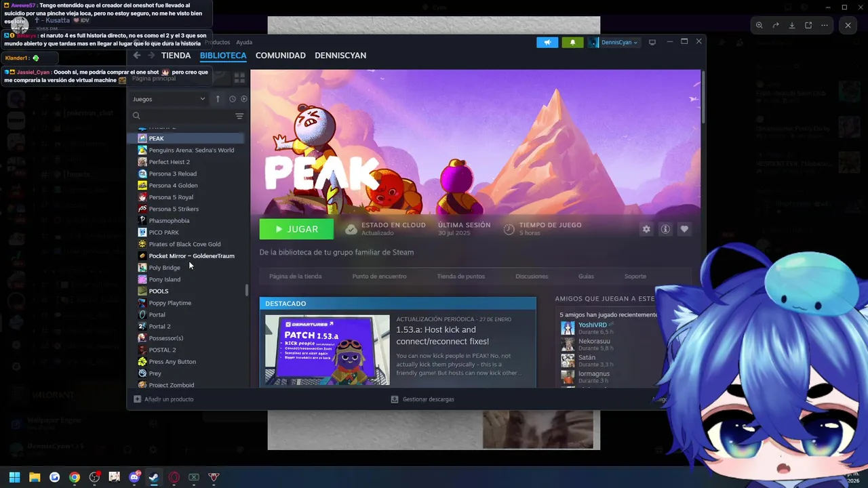Open Guías link
The image size is (868, 488).
point(586,277)
